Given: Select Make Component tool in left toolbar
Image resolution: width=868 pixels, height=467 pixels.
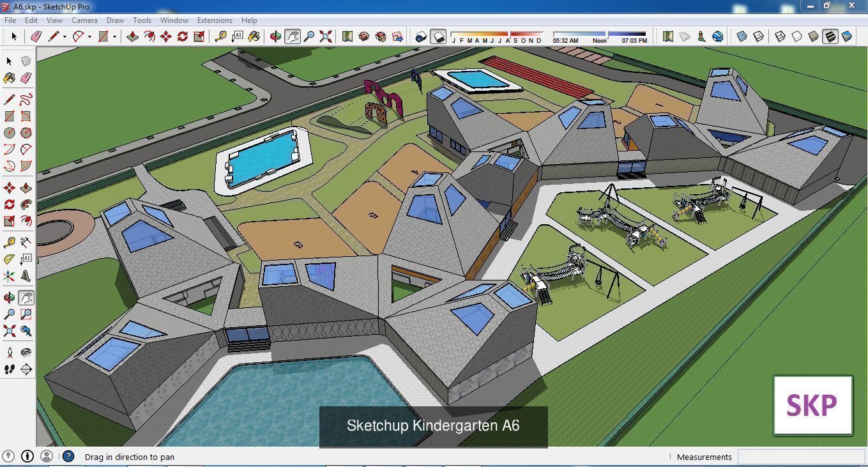Looking at the screenshot, I should click(x=26, y=61).
